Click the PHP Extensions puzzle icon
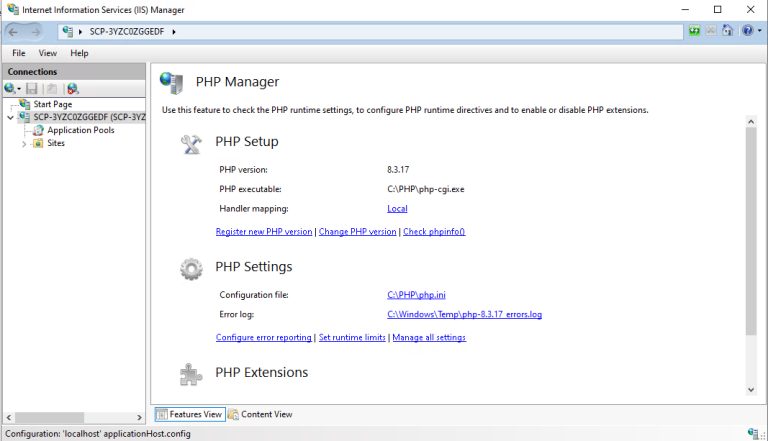The height and width of the screenshot is (441, 768). pos(191,375)
